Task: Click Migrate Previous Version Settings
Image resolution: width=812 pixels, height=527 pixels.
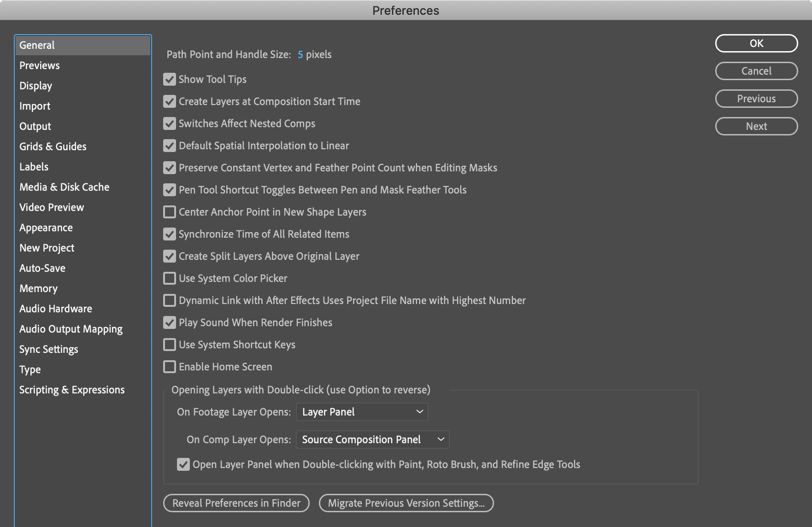Action: coord(406,503)
